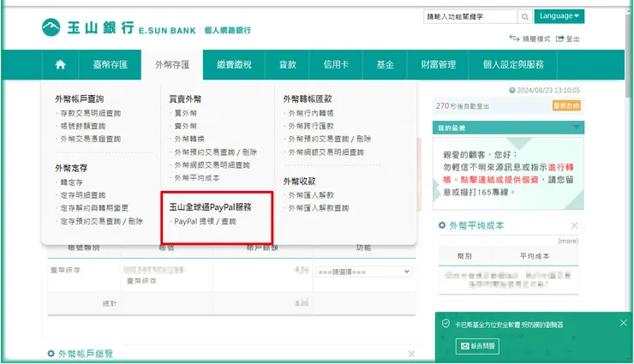Viewport: 634px width, 364px height.
Task: Click the E.SUN Bank mountain logo
Action: (x=51, y=27)
